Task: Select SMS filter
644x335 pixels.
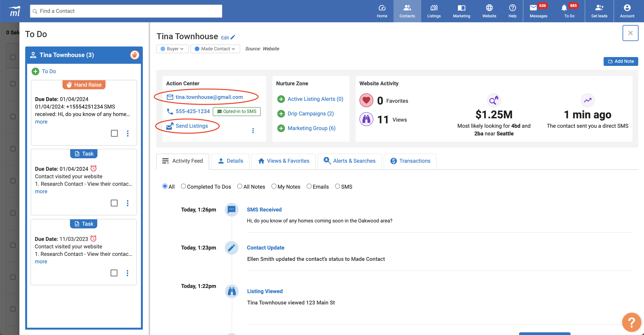Action: [337, 186]
